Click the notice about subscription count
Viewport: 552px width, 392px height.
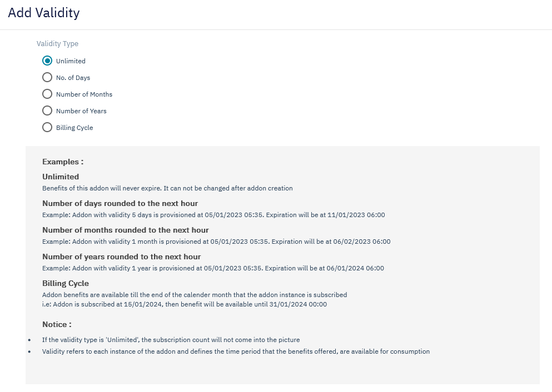[x=171, y=340]
